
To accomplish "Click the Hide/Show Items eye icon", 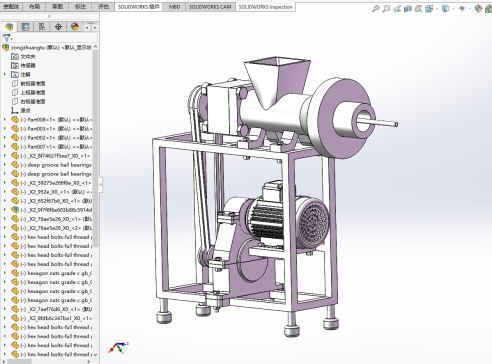I will tap(462, 9).
